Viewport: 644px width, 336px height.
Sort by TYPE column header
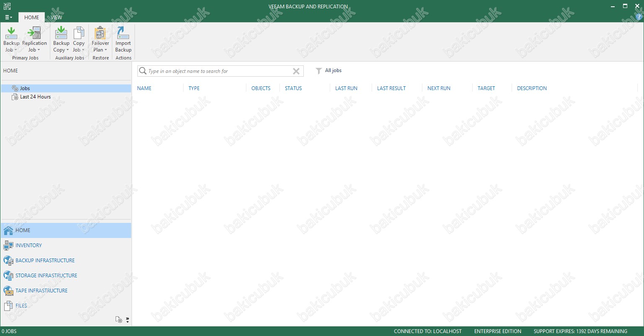coord(194,88)
